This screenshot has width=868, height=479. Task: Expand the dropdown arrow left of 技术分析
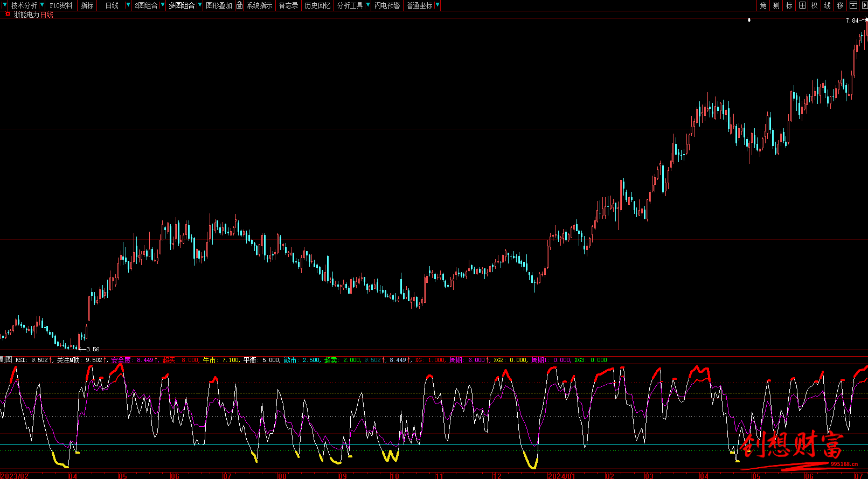[5, 5]
